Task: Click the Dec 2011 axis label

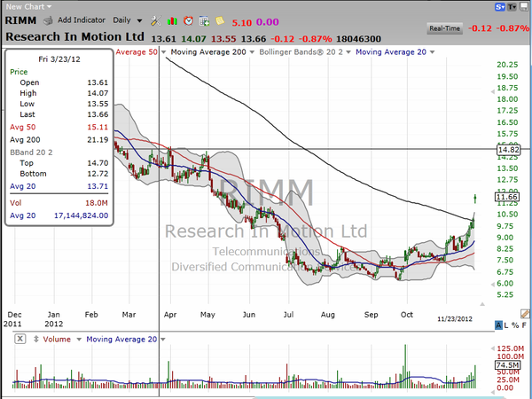Action: coord(13,319)
